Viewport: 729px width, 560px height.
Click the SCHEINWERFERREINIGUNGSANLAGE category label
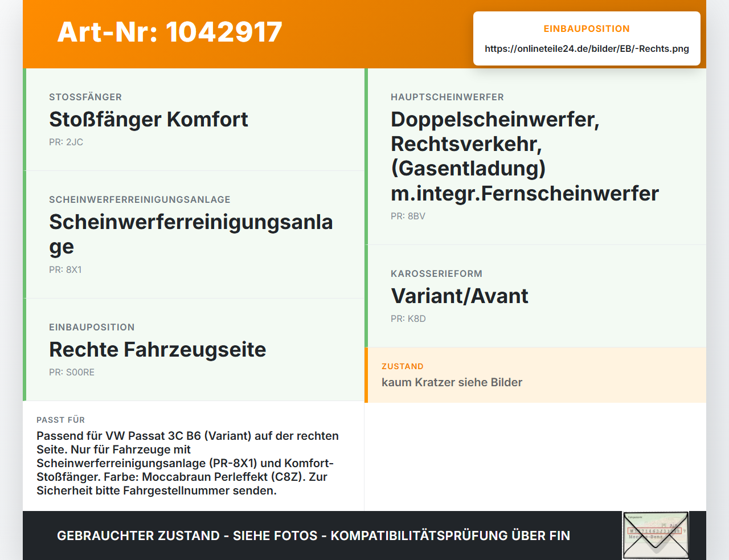pyautogui.click(x=140, y=199)
